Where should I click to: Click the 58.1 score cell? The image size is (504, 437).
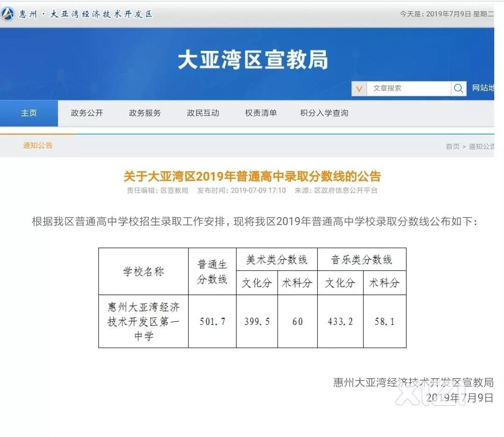[x=385, y=321]
